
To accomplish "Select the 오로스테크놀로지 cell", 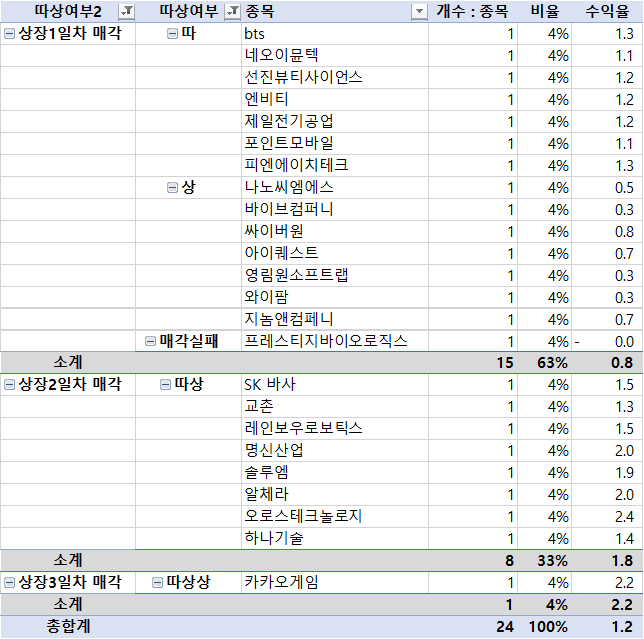I will [335, 517].
